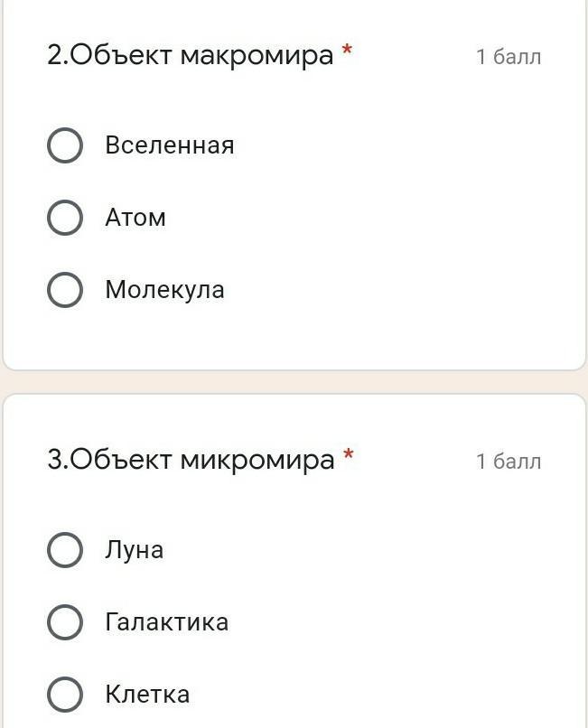
Task: Click the Молекула answer label text
Action: [x=164, y=290]
